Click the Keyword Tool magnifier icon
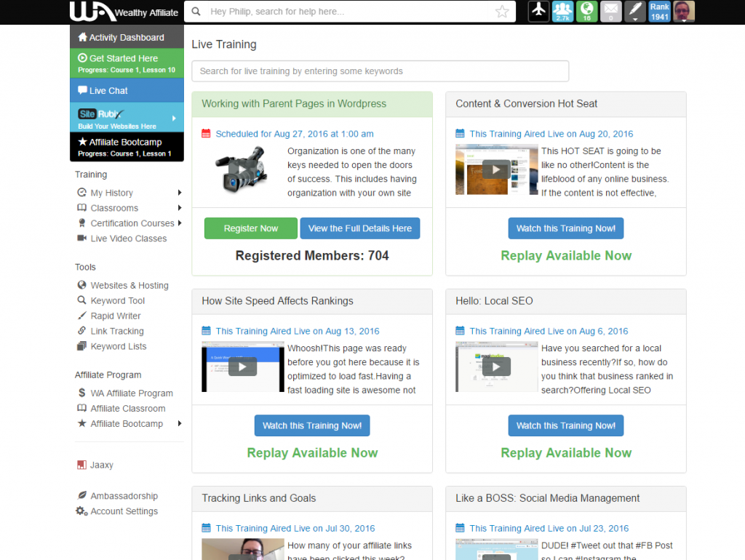The height and width of the screenshot is (560, 745). coord(81,300)
